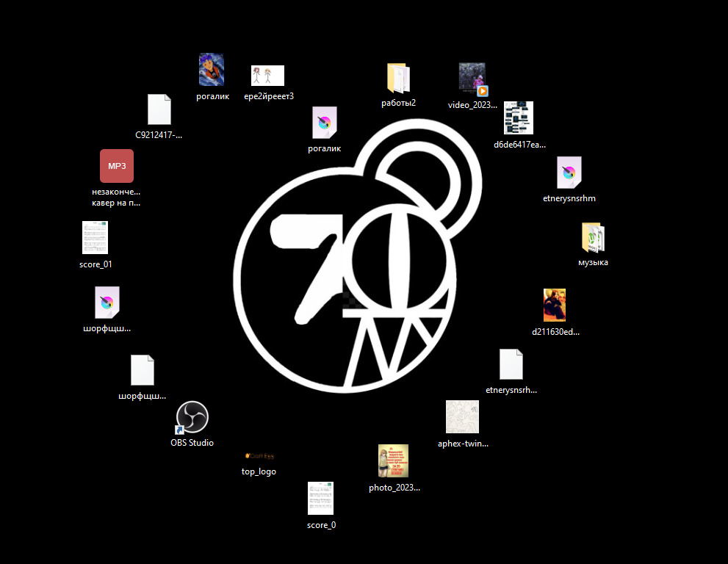
Task: Select the рогалик Krita document file
Action: coord(324,123)
